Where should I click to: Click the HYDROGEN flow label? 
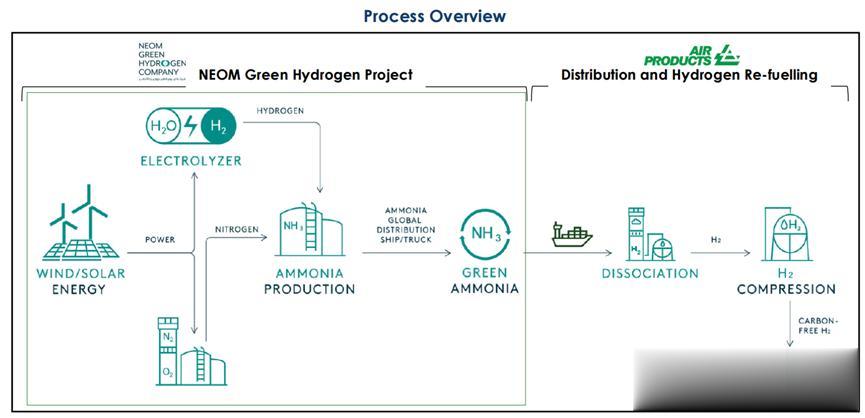pos(280,111)
